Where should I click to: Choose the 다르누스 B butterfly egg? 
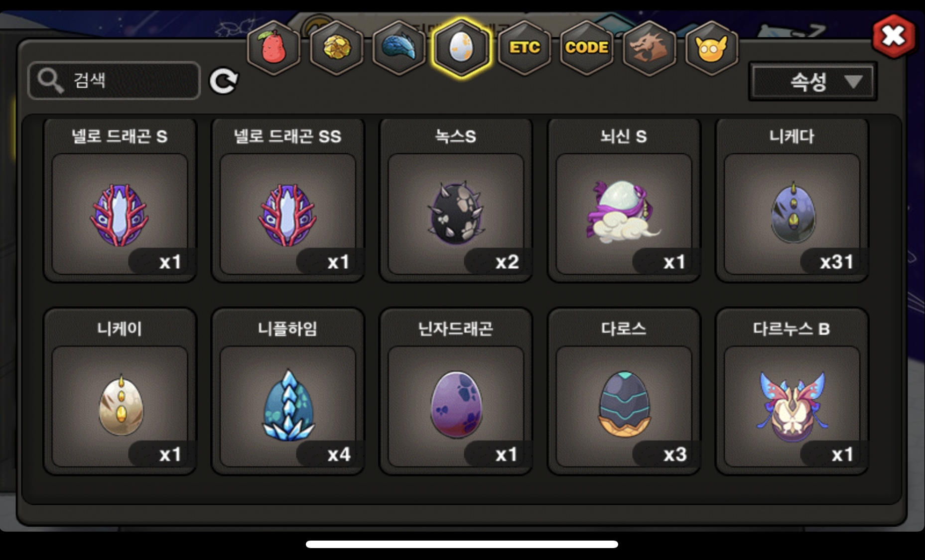[x=792, y=392]
